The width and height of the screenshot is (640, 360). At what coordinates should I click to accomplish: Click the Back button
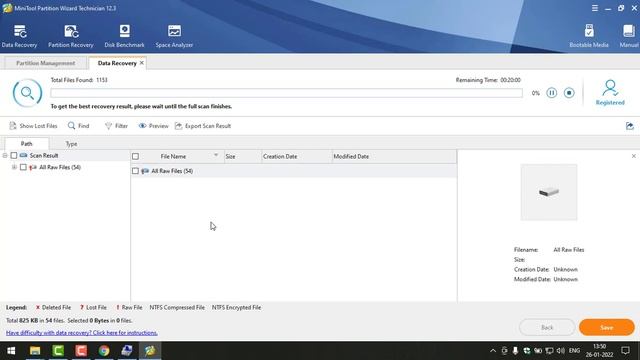(547, 327)
